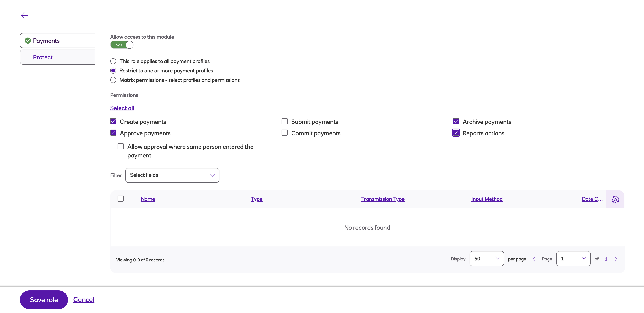
Task: Go to previous page arrow
Action: coord(534,259)
